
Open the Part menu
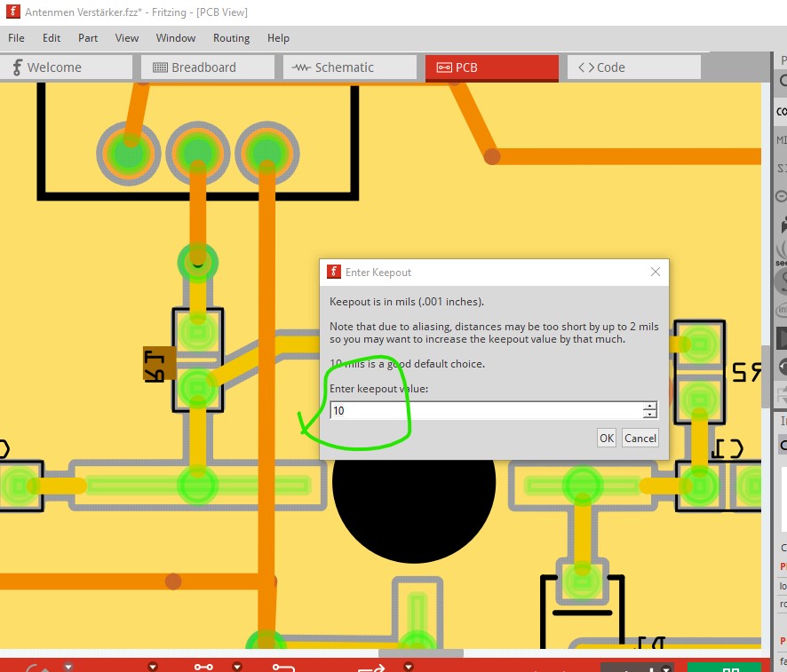[88, 38]
